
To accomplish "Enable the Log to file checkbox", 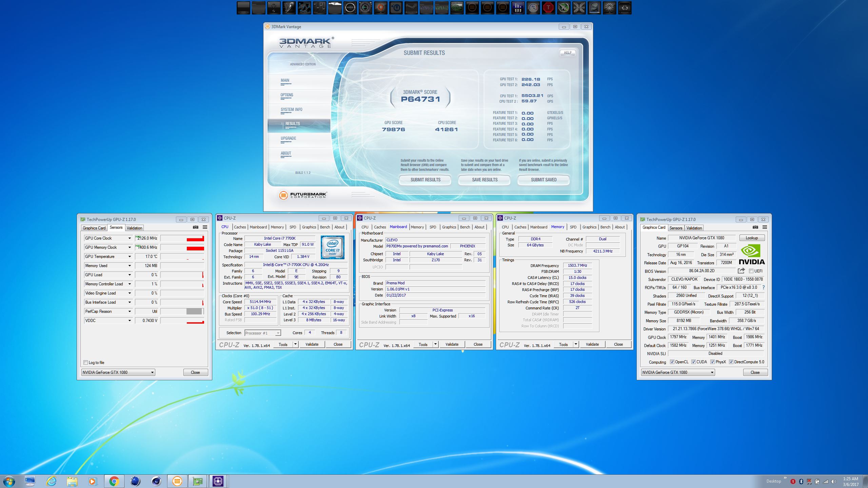I will (x=86, y=363).
